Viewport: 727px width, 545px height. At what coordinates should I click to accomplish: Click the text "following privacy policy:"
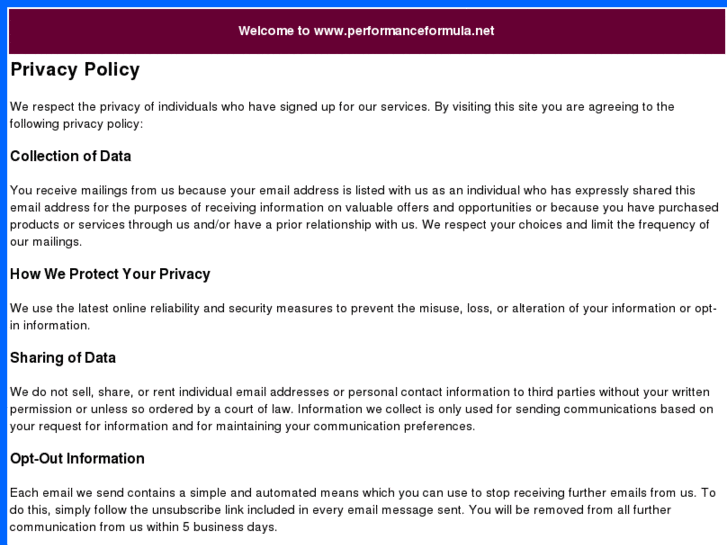[77, 124]
